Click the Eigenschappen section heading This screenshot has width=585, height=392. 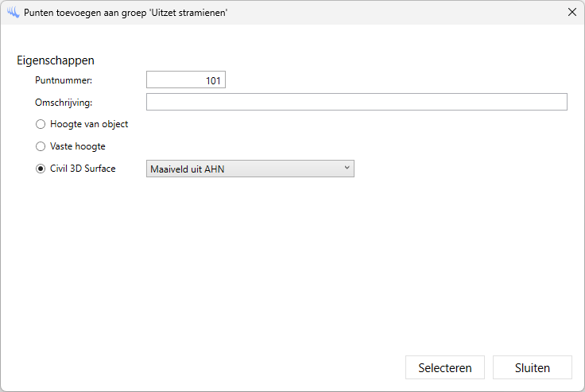coord(56,60)
